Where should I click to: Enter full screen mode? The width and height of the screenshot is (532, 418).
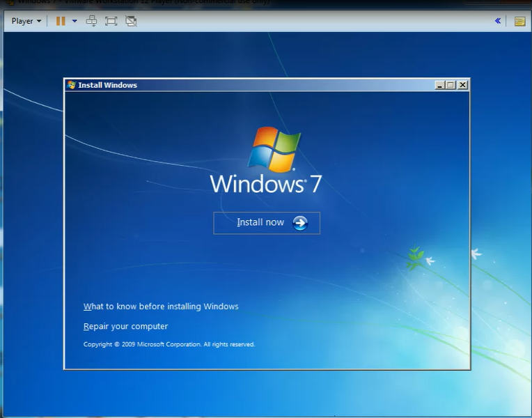pos(111,21)
